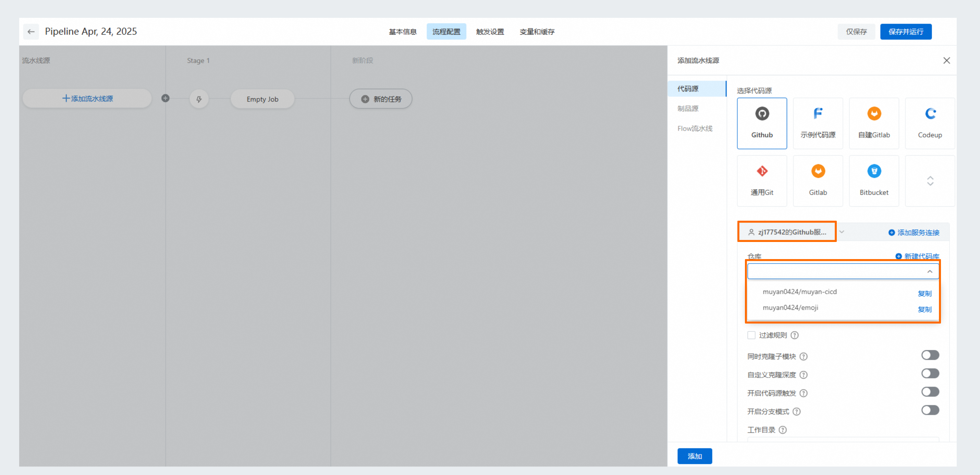Select 代码源 in the side menu
The width and height of the screenshot is (980, 475).
(x=697, y=89)
